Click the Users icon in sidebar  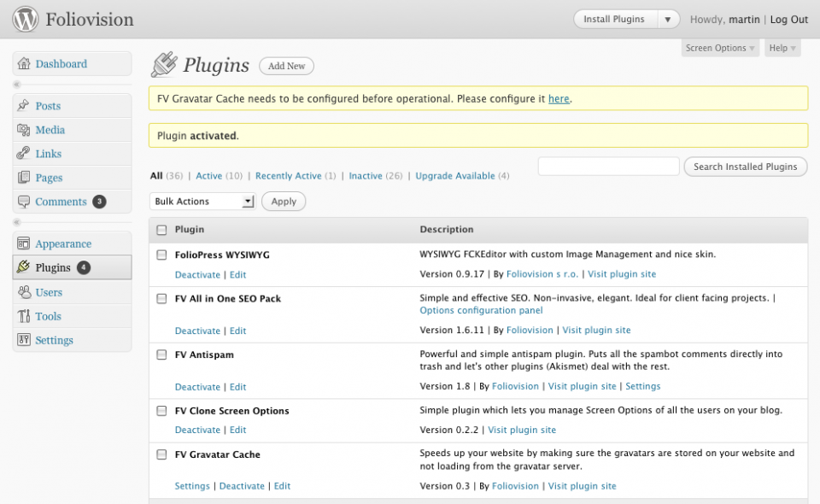pyautogui.click(x=24, y=292)
